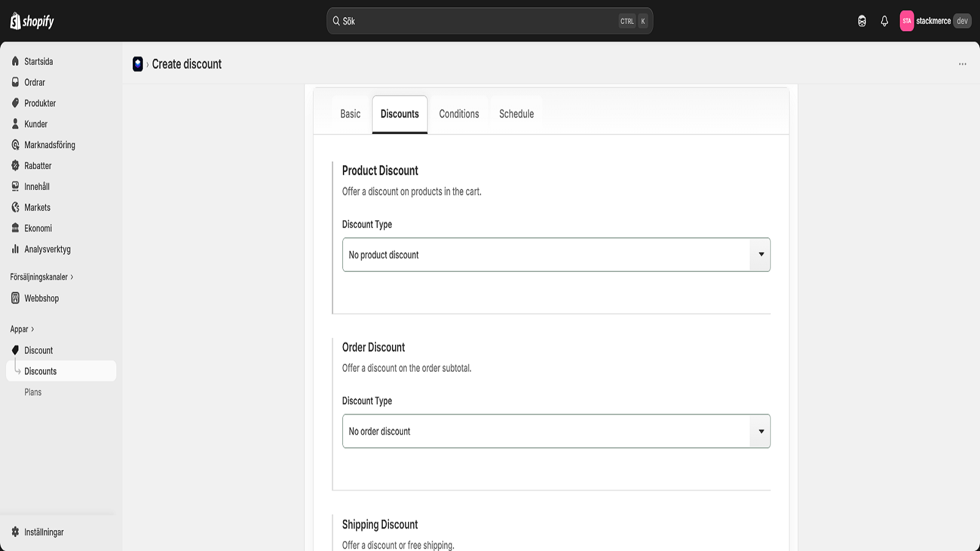The height and width of the screenshot is (551, 980).
Task: Click the Analysverktyg bar chart icon
Action: pos(15,249)
